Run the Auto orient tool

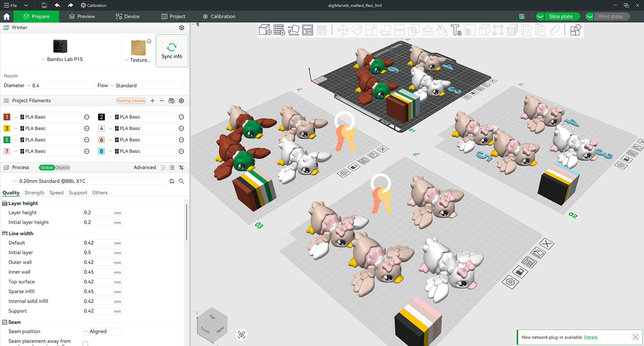pos(293,30)
